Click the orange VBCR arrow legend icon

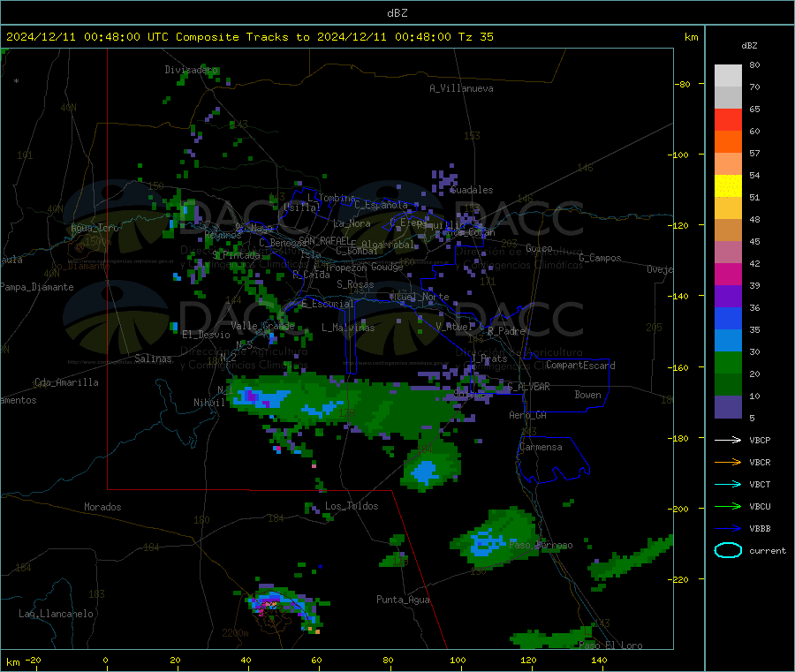point(728,462)
